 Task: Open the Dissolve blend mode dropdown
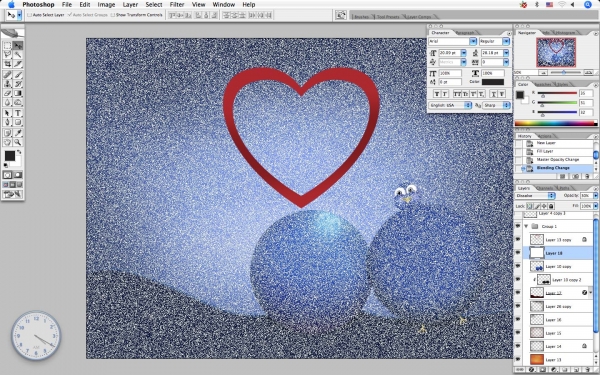click(535, 196)
